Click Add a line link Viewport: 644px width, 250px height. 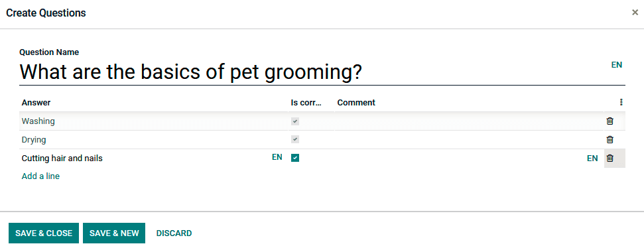(x=40, y=176)
